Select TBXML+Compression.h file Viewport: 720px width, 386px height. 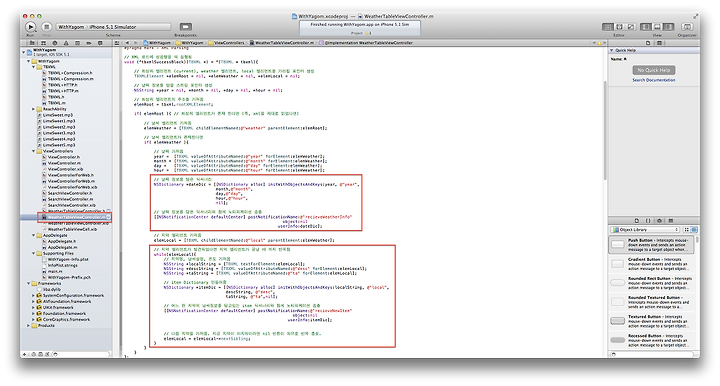pos(67,73)
